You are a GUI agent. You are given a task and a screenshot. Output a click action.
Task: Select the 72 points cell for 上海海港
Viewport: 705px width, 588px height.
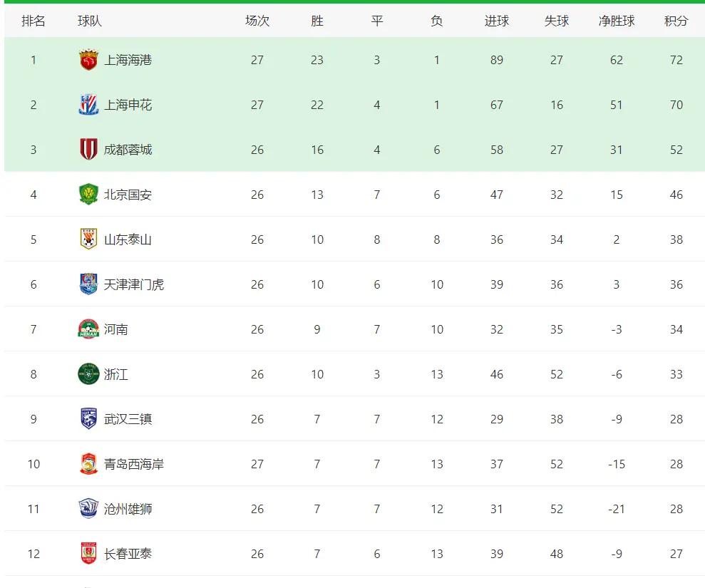pyautogui.click(x=676, y=60)
